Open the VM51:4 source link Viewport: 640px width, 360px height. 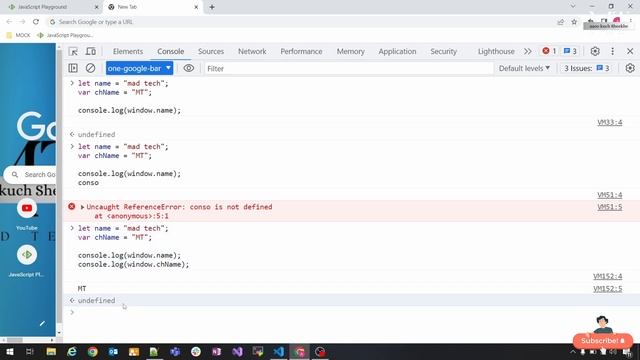pyautogui.click(x=609, y=195)
